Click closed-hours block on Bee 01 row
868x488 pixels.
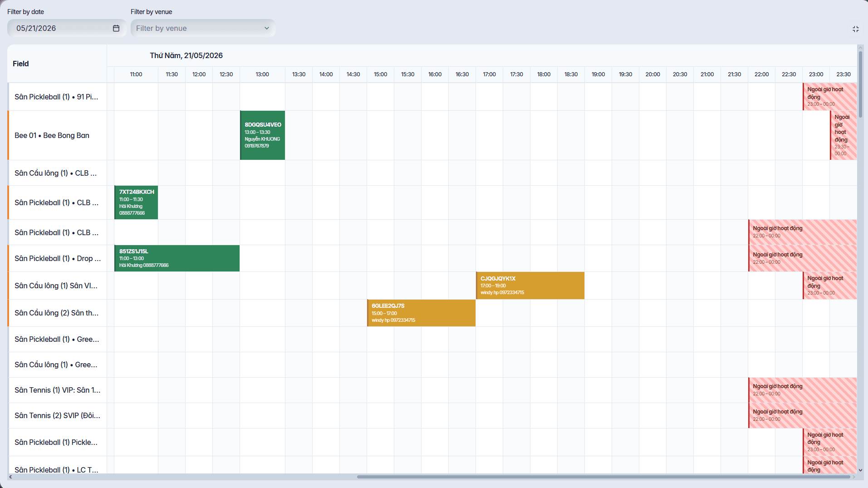pyautogui.click(x=843, y=135)
